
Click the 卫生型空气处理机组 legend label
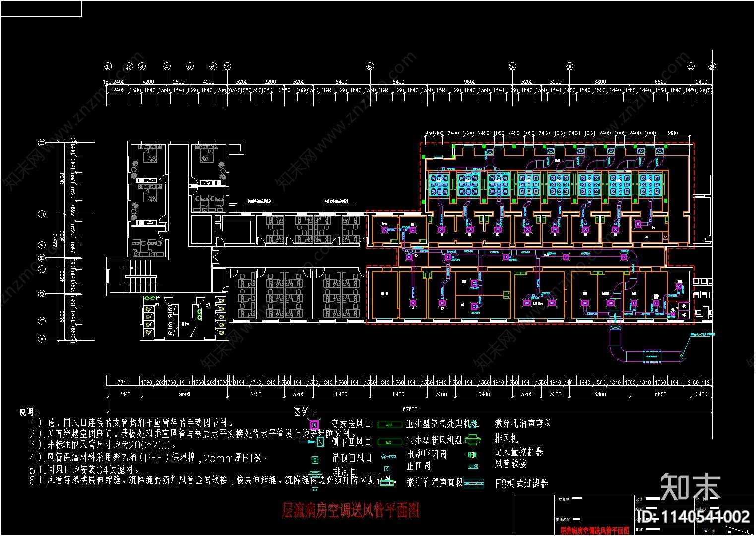pyautogui.click(x=442, y=424)
